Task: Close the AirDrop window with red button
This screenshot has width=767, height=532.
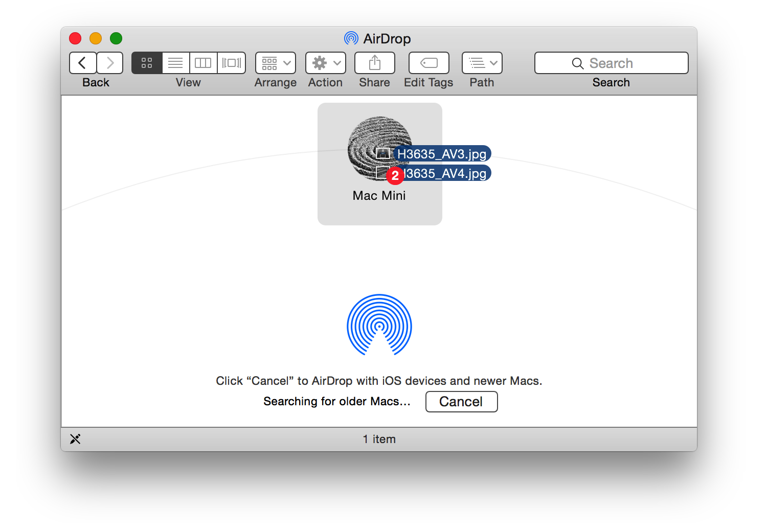Action: point(75,38)
